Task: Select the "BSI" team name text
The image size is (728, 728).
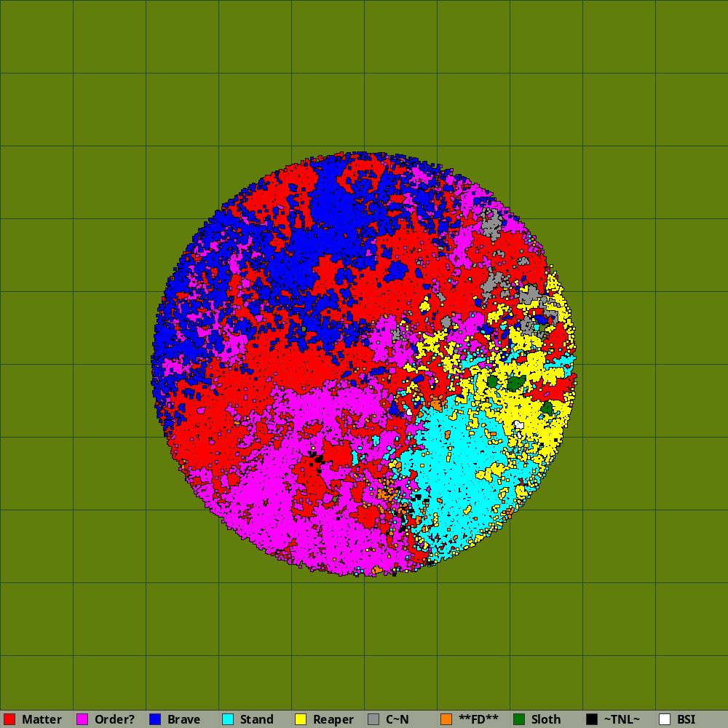Action: pyautogui.click(x=687, y=719)
